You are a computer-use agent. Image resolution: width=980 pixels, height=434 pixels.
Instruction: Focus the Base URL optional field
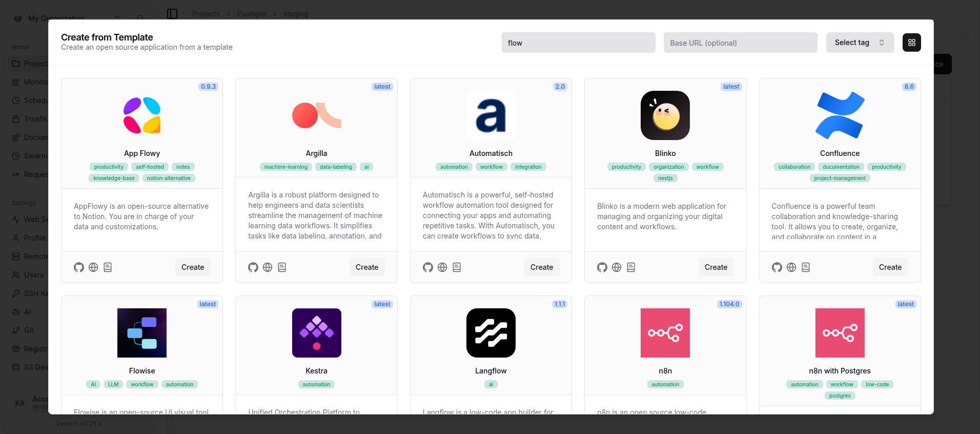pyautogui.click(x=741, y=43)
